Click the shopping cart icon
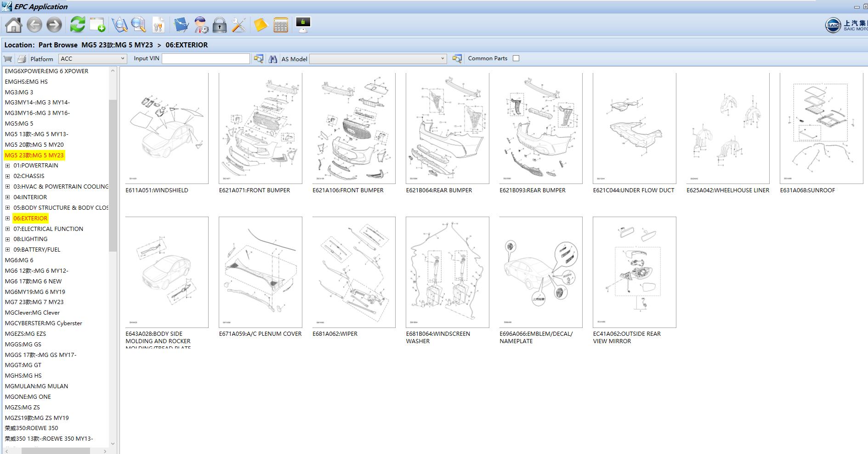This screenshot has width=868, height=454. [x=8, y=59]
